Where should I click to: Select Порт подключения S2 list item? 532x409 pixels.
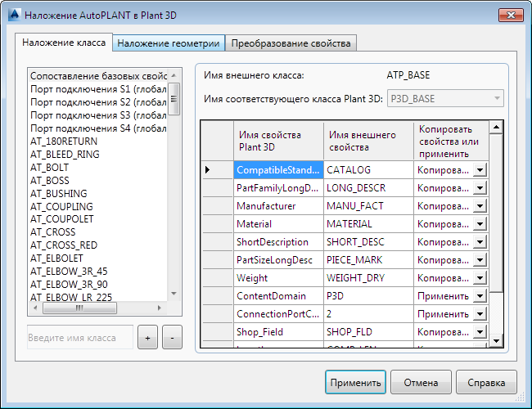click(98, 102)
